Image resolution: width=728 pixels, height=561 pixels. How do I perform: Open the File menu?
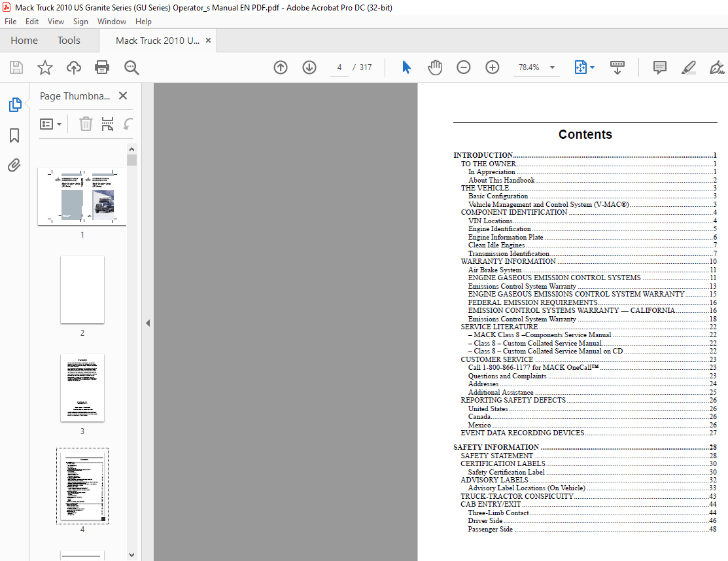[10, 22]
